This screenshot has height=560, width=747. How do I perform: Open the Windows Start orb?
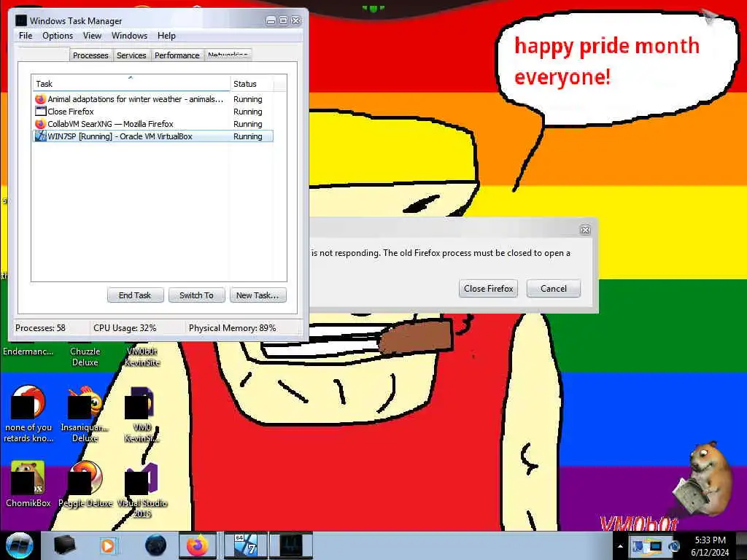19,545
